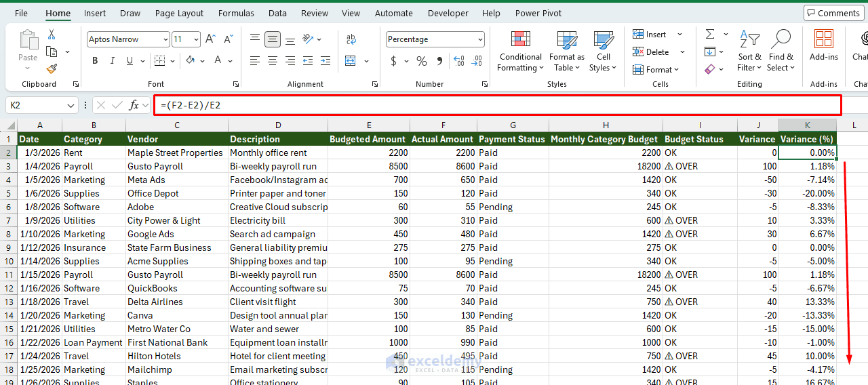
Task: Click the Copy icon in Clipboard group
Action: coord(52,52)
